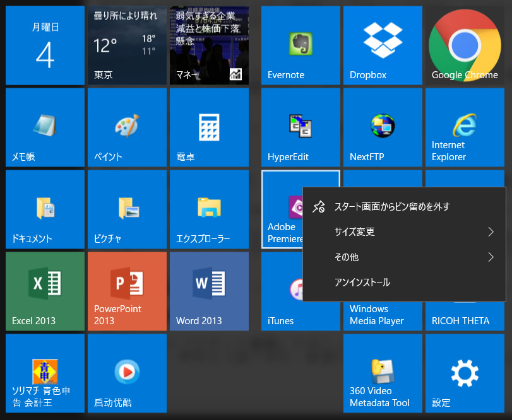Open the 設定 settings gear tile
Viewport: 512px width, 420px height.
[465, 373]
